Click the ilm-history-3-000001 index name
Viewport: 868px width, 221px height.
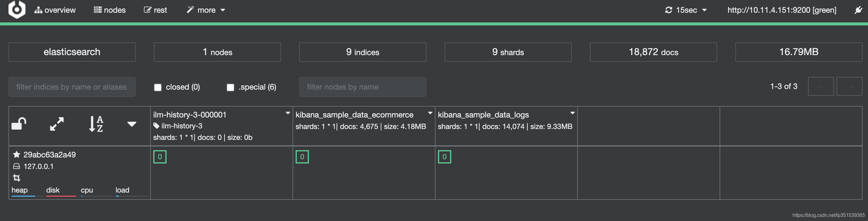point(190,114)
